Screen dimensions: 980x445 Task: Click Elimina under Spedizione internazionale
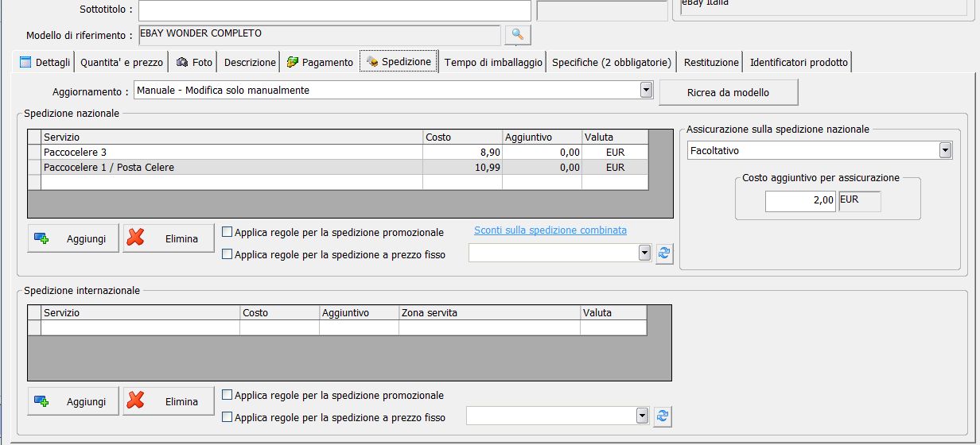(x=169, y=401)
